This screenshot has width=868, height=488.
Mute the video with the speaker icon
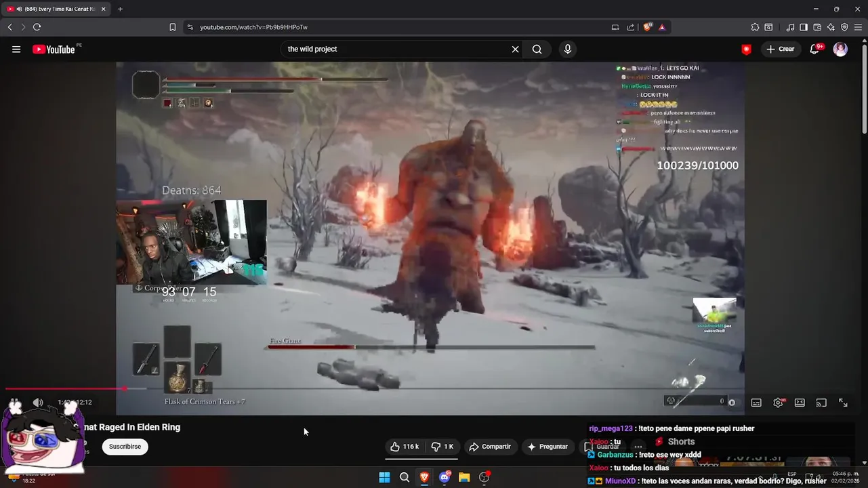click(x=38, y=403)
